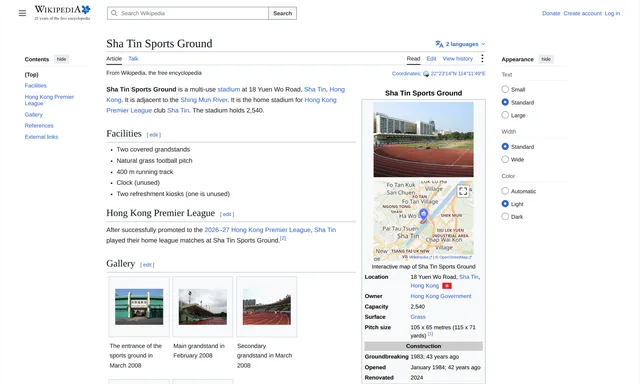640x384 pixels.
Task: Open the Edit tab
Action: pyautogui.click(x=431, y=59)
